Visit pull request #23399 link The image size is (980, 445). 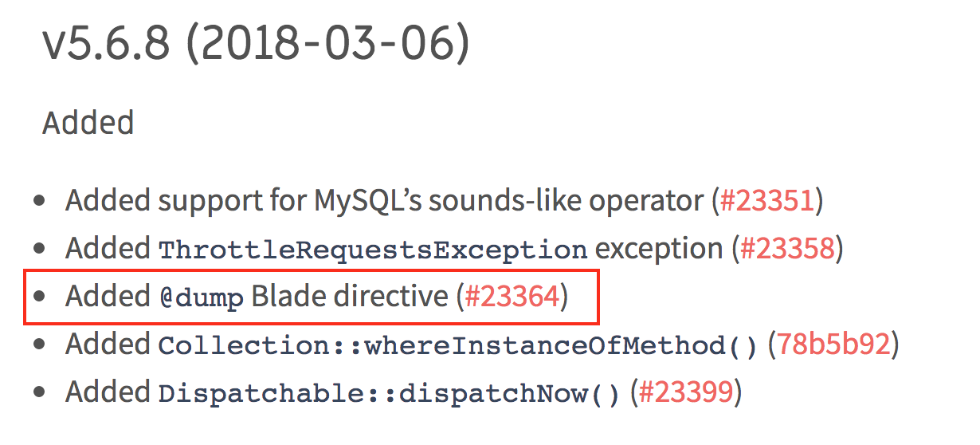pos(685,392)
